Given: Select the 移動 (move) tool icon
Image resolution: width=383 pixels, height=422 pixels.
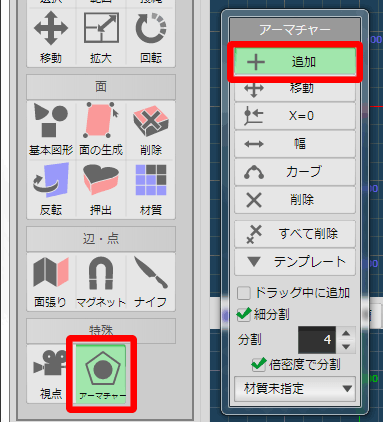Looking at the screenshot, I should [x=51, y=37].
